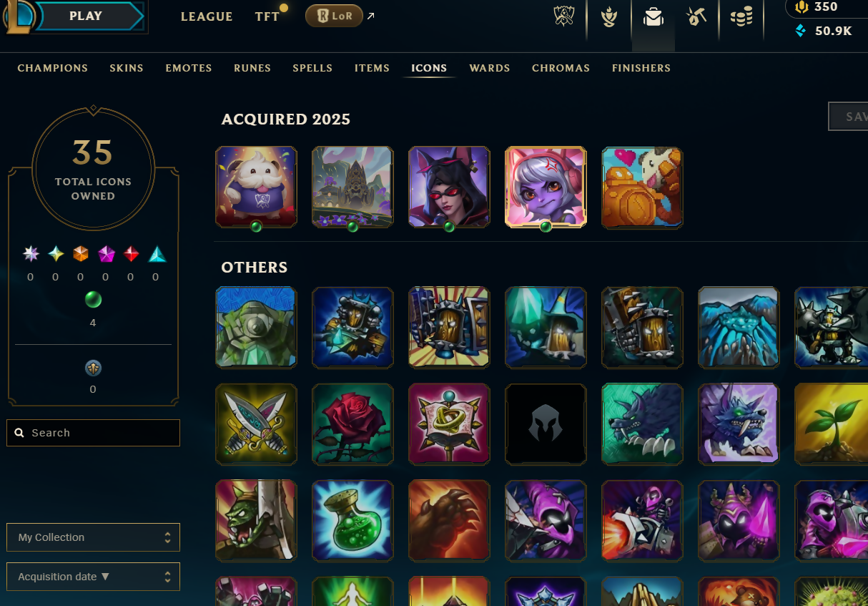Focus the icon Search field

pyautogui.click(x=93, y=433)
